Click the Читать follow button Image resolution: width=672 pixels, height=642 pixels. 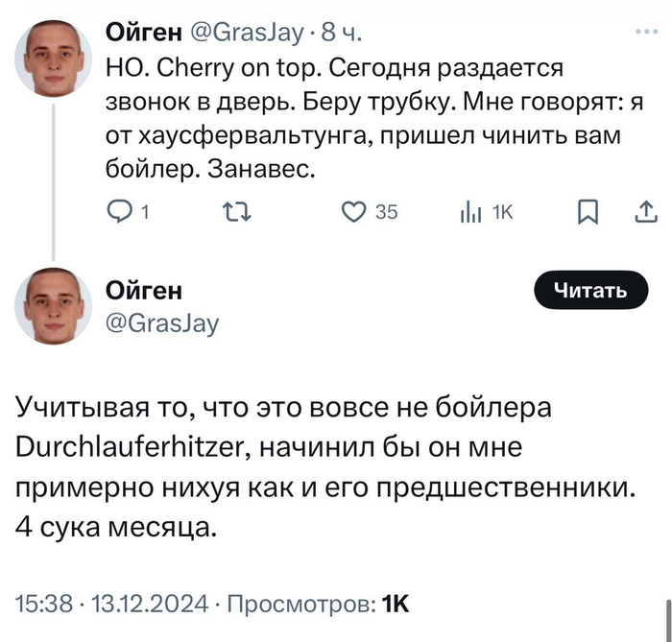click(x=592, y=291)
